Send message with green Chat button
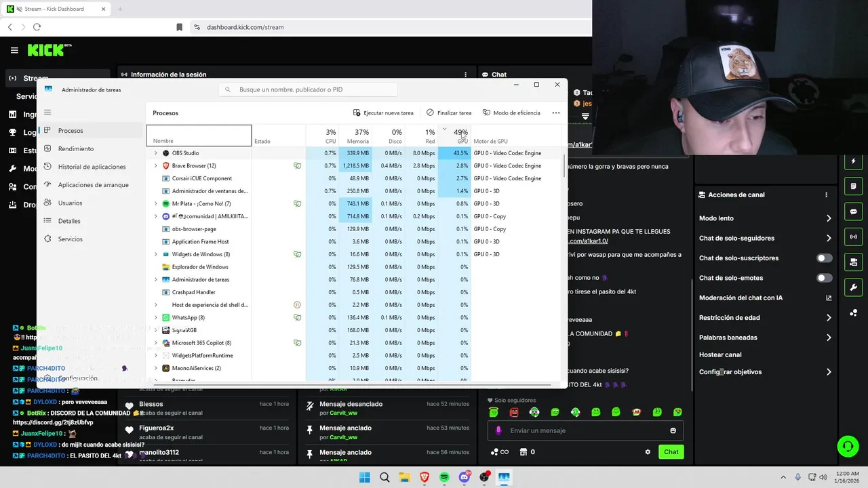 pos(671,452)
